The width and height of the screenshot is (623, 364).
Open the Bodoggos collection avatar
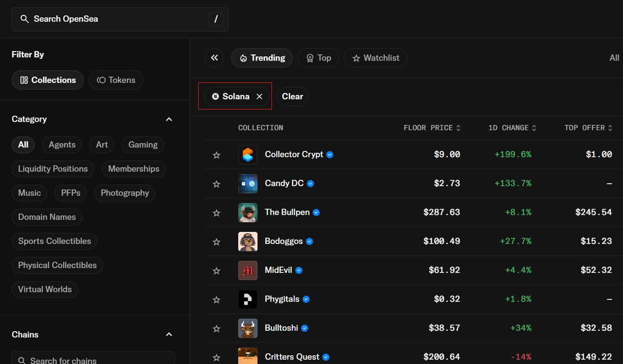point(248,242)
